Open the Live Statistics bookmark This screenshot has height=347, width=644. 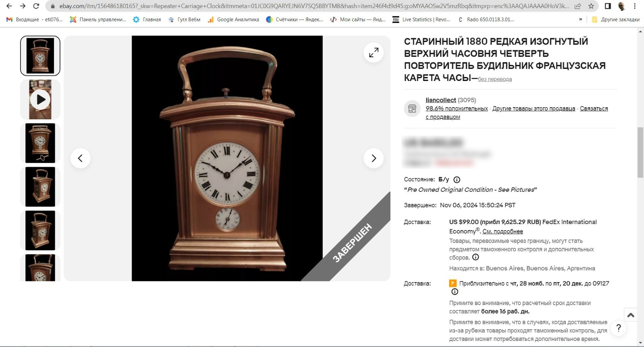(421, 19)
